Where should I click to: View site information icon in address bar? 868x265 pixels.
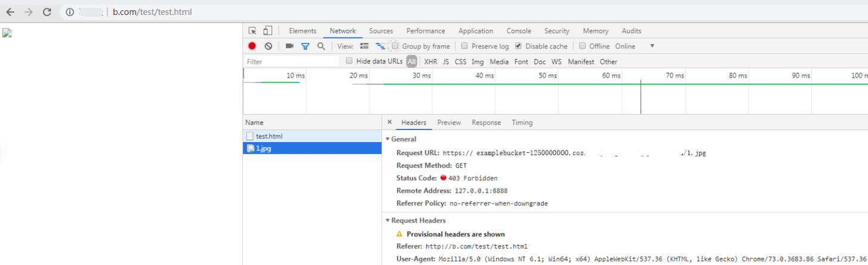click(70, 12)
